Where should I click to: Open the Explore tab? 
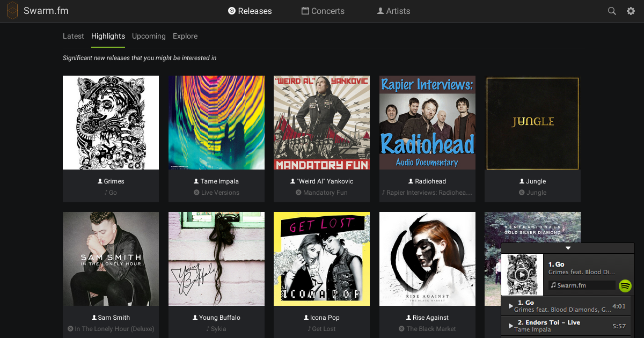185,36
